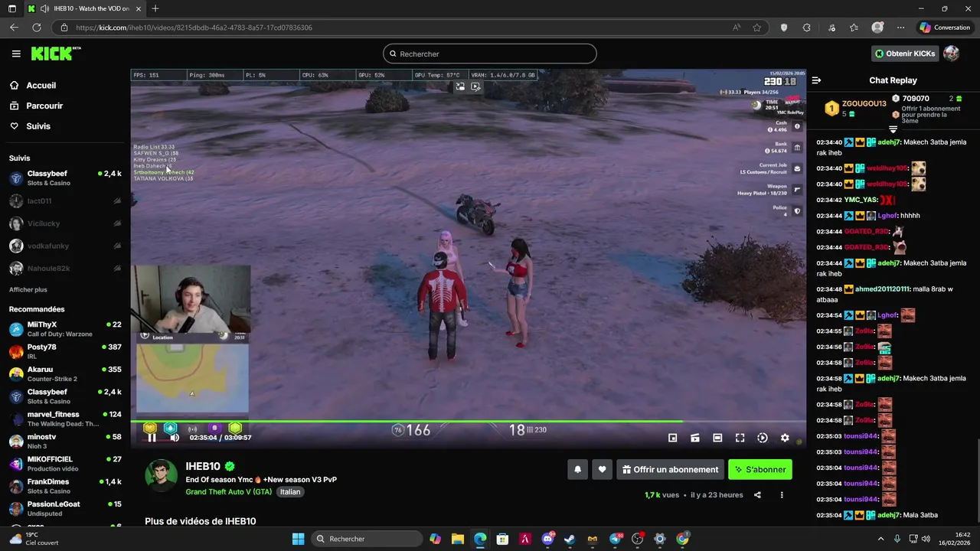This screenshot has height=551, width=980.
Task: Open tab actions menu in title bar
Action: tap(11, 8)
